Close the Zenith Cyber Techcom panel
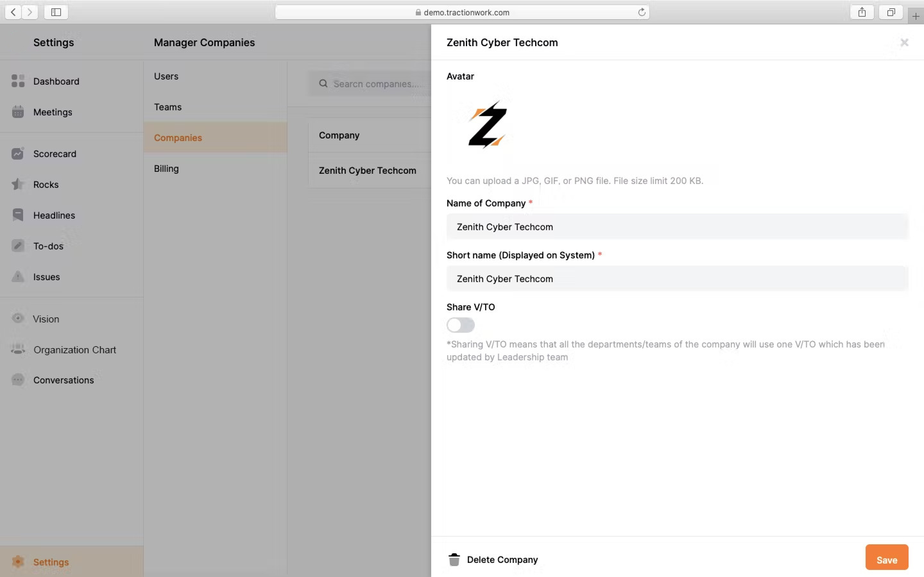Screen dimensions: 924x577 pos(904,42)
